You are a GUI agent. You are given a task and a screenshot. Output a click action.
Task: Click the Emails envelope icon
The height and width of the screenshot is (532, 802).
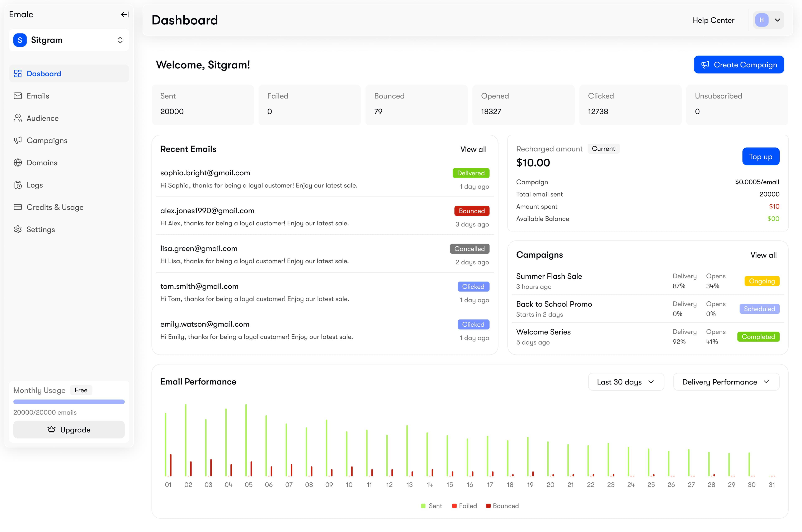pos(18,96)
